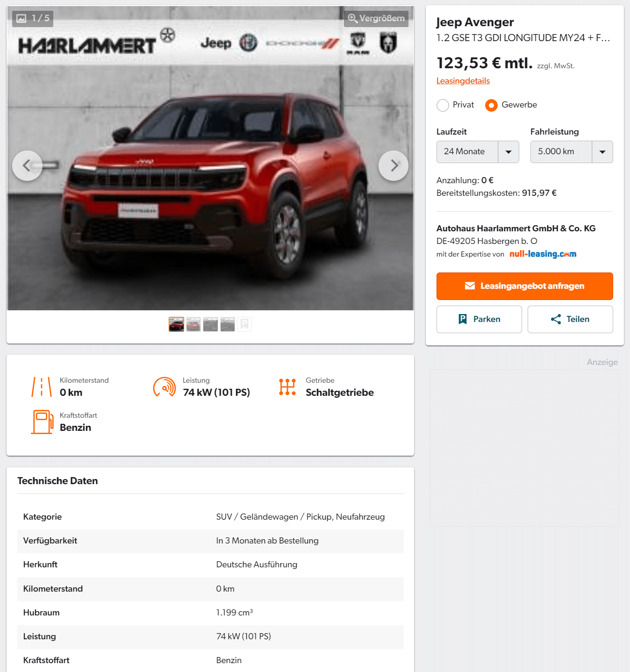This screenshot has width=630, height=672.
Task: Click the Leistung speedometer icon
Action: click(x=165, y=387)
